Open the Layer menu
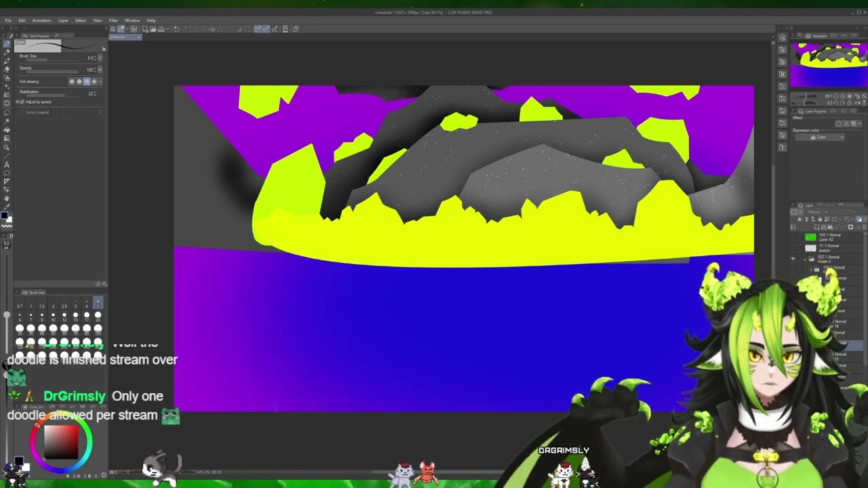The height and width of the screenshot is (488, 868). click(x=63, y=20)
